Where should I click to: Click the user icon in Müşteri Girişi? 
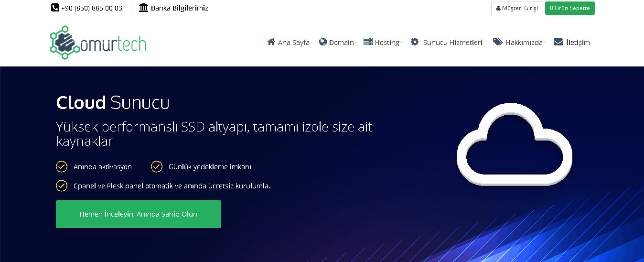499,8
